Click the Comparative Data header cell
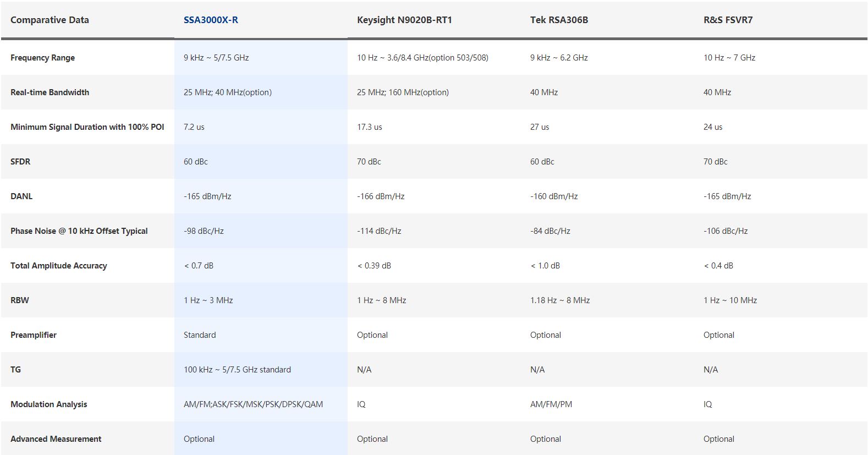The height and width of the screenshot is (455, 868). (x=50, y=20)
